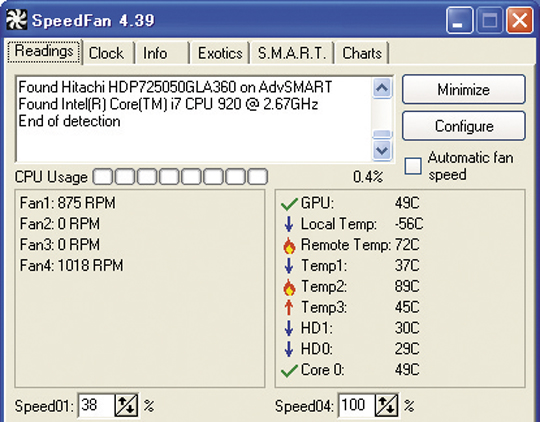Open the Configure dialog
Image resolution: width=540 pixels, height=422 pixels.
(x=464, y=126)
